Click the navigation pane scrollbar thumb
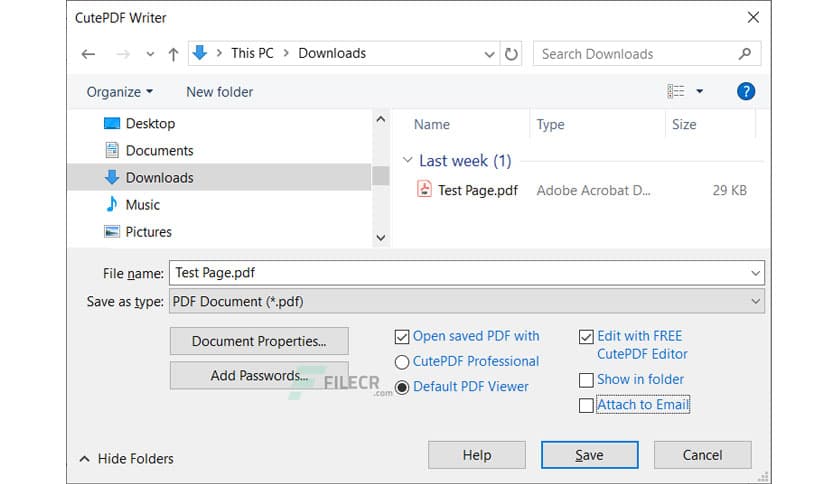 381,175
